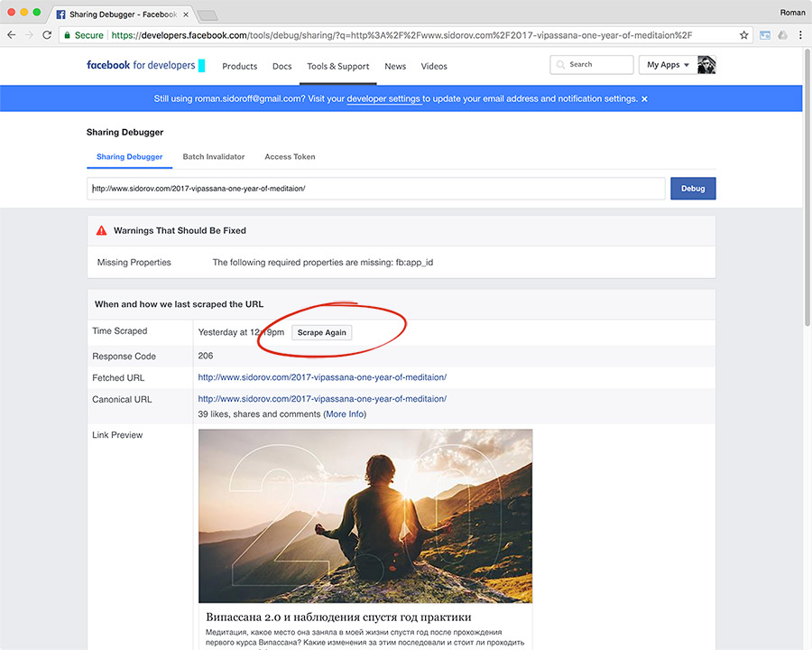This screenshot has height=650, width=812.
Task: Switch to the Batch Invalidator tab
Action: coord(213,156)
